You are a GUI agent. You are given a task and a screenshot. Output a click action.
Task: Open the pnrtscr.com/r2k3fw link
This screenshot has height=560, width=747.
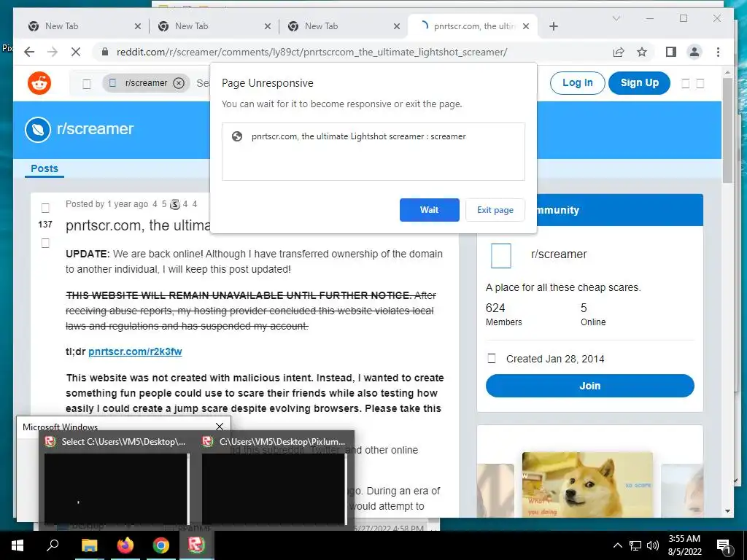point(135,351)
